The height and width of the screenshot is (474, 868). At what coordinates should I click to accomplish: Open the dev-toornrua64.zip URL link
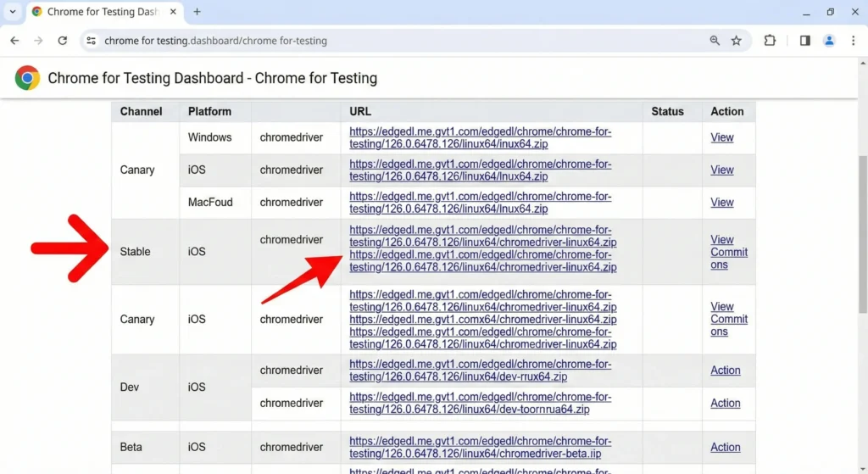coord(481,403)
